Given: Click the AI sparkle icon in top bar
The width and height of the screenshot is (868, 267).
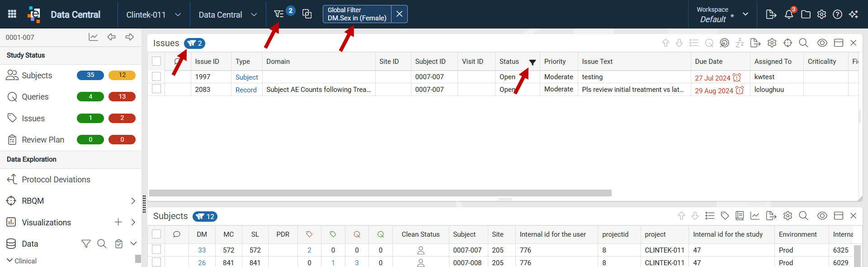Looking at the screenshot, I should pos(854,14).
